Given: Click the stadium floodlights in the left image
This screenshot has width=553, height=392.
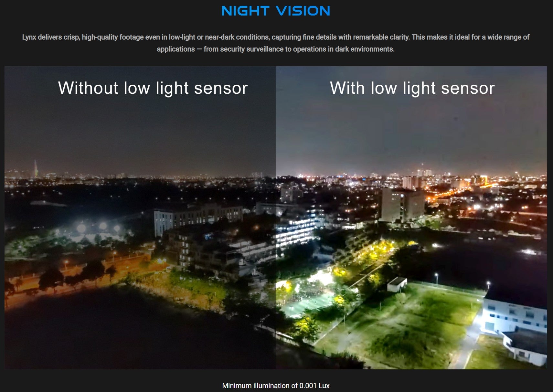Looking at the screenshot, I should click(97, 227).
